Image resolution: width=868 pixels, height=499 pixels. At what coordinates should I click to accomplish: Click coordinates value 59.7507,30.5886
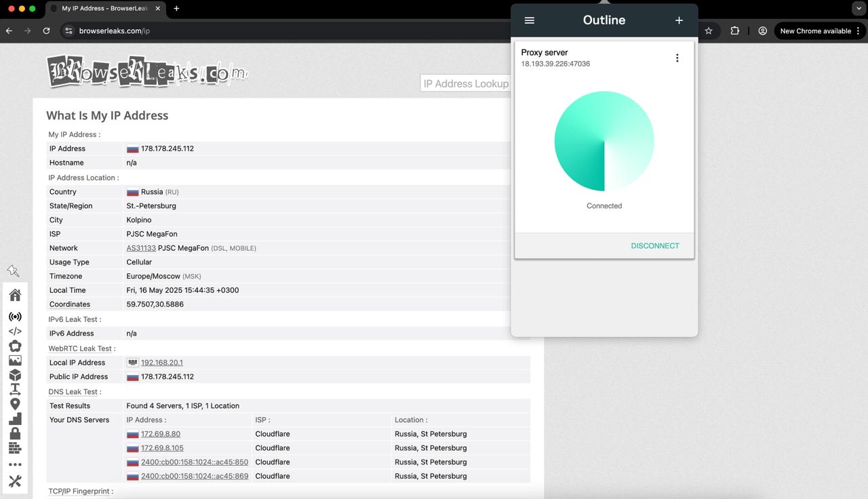(155, 304)
